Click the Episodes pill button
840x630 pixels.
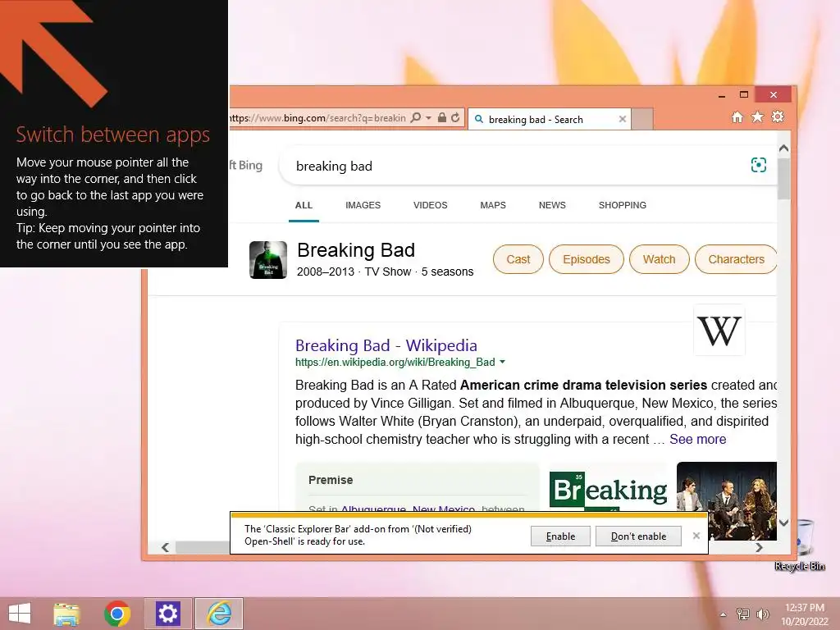586,259
